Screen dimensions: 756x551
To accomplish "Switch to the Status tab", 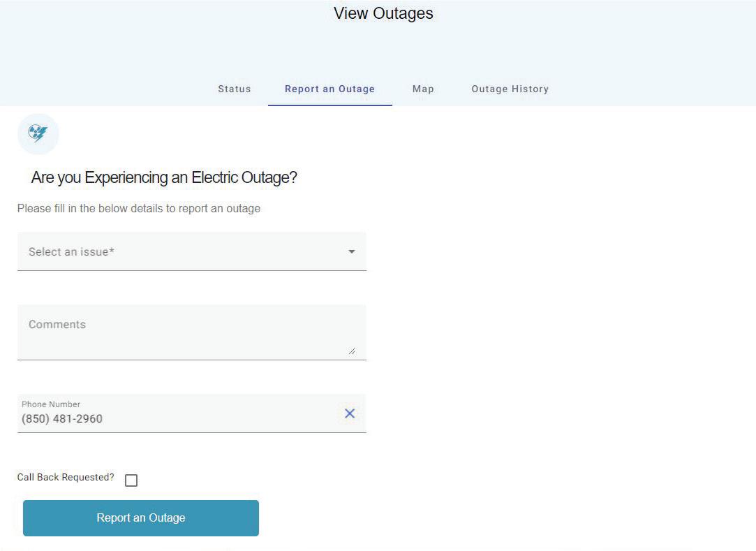I will click(x=234, y=89).
